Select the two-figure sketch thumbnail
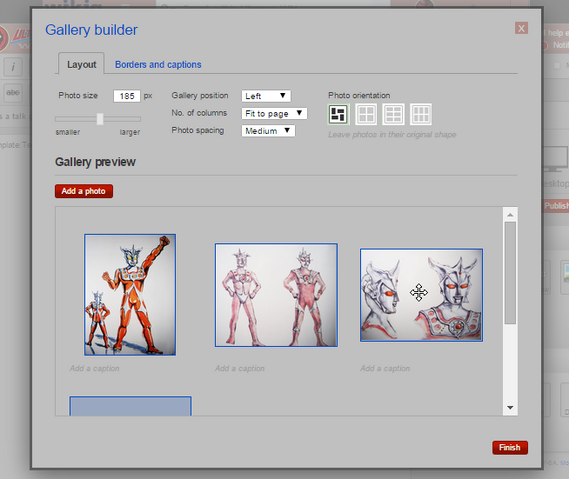Screen dimensions: 569x479 tap(276, 295)
